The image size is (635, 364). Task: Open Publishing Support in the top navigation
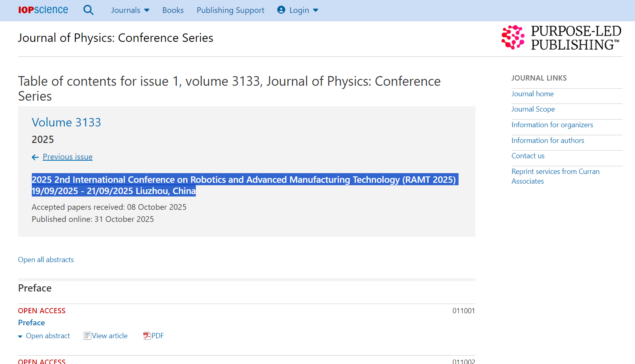tap(230, 10)
